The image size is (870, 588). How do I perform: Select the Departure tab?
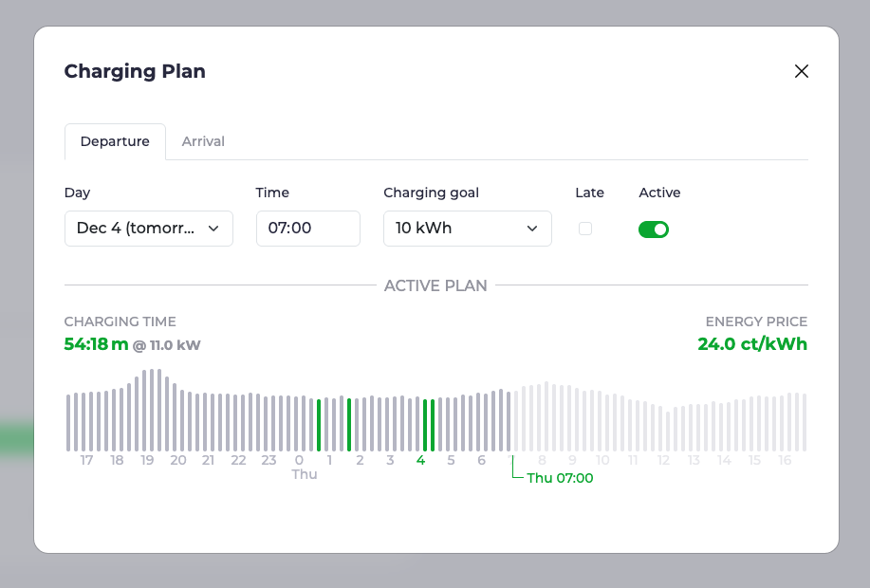(115, 141)
